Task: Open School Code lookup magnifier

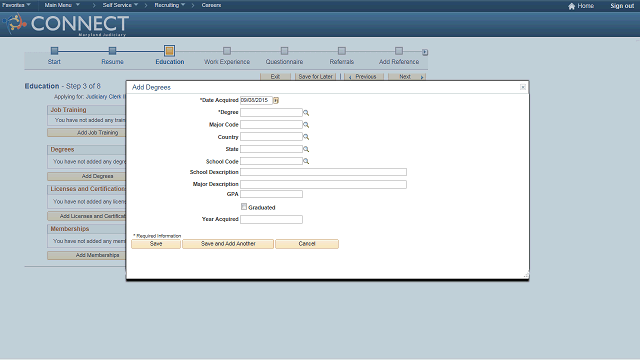Action: coord(306,162)
